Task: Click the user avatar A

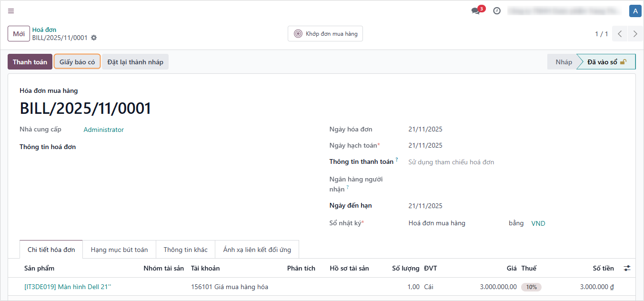Action: (x=635, y=11)
